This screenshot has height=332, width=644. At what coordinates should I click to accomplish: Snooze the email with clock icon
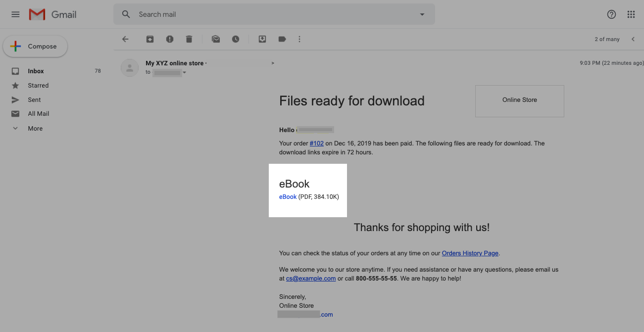click(236, 39)
